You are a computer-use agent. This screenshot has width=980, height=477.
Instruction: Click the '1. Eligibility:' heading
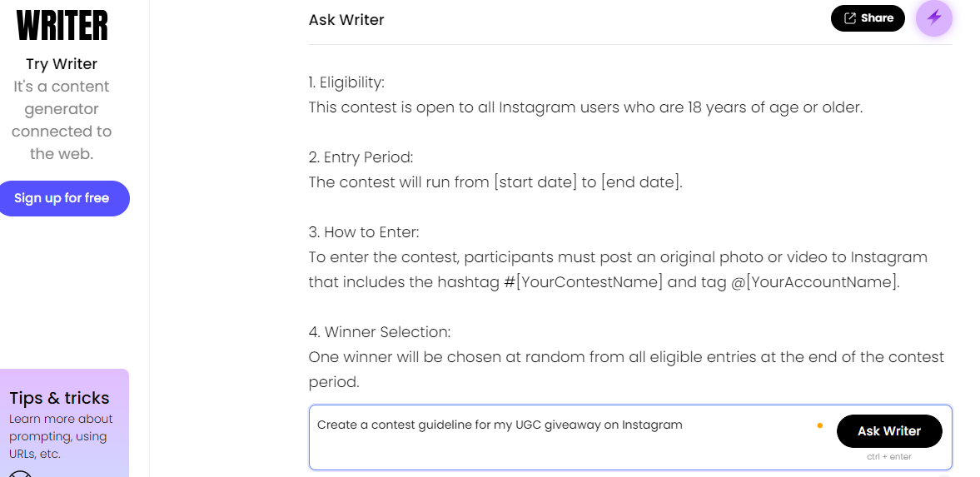click(346, 82)
